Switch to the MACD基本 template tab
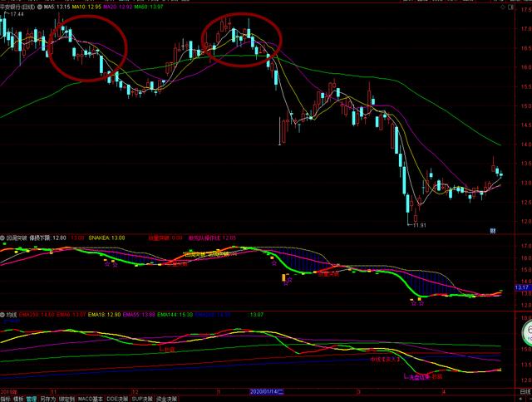Viewport: 532px width, 402px height. point(91,399)
